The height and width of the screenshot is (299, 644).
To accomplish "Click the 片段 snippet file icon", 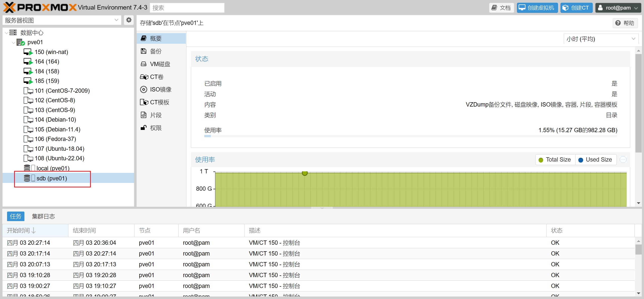I will 143,115.
